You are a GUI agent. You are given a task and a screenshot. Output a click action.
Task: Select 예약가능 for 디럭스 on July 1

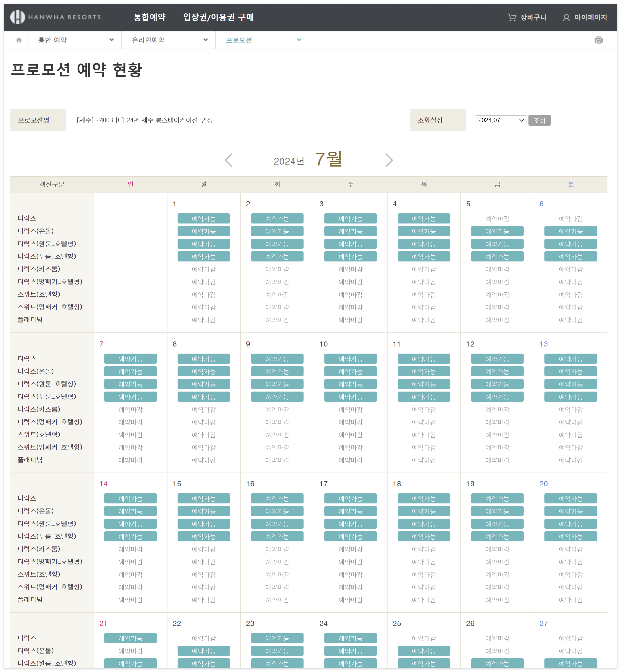(x=204, y=219)
